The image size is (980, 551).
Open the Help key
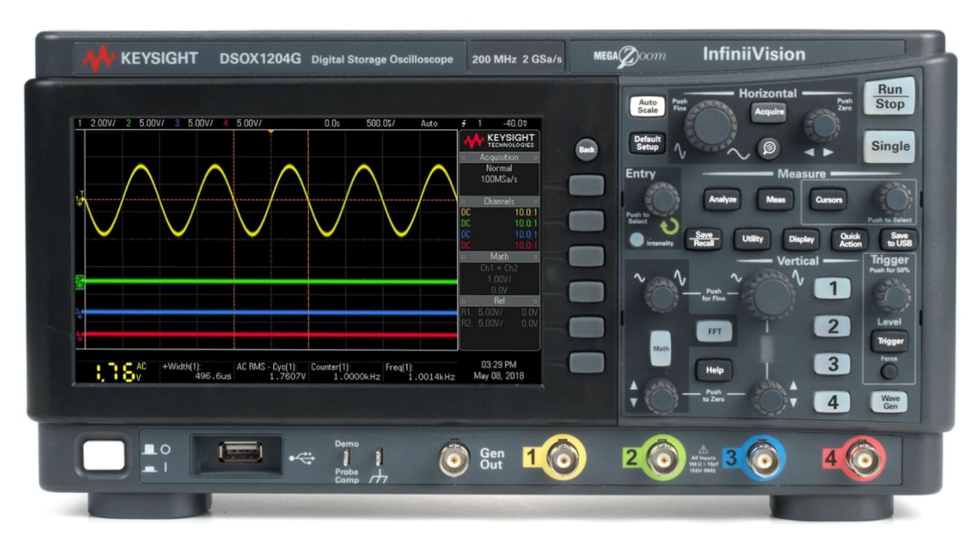click(x=714, y=370)
